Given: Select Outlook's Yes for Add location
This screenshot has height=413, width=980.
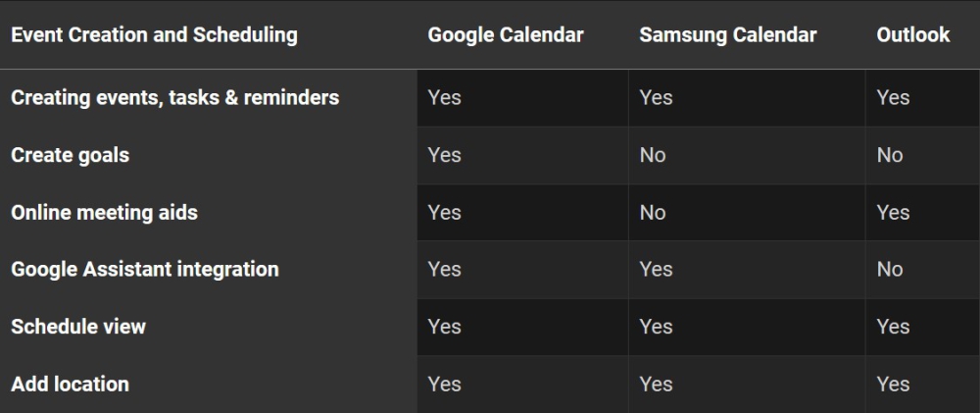Looking at the screenshot, I should [x=893, y=384].
